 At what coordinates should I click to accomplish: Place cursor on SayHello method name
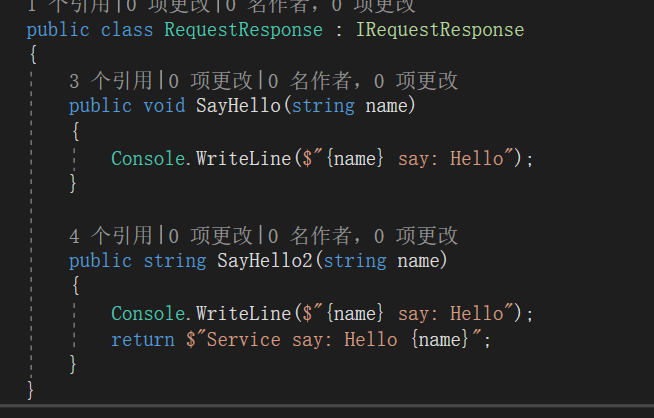pyautogui.click(x=233, y=106)
